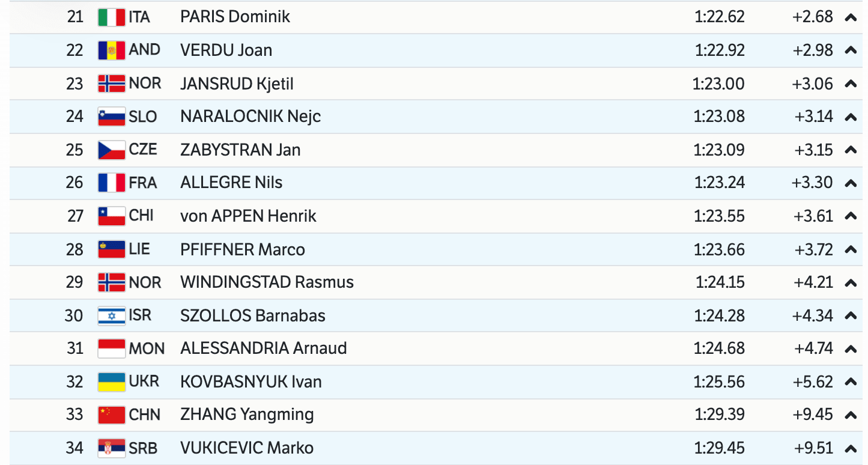Open von APPEN Henrik athlete name
868x465 pixels.
(x=248, y=216)
